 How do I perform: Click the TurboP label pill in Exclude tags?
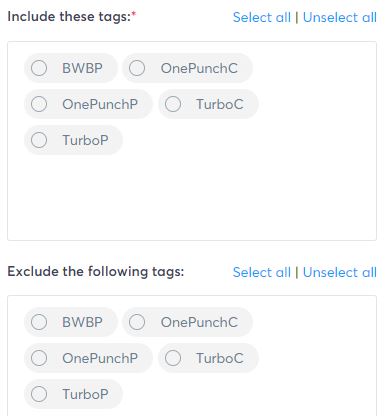coord(73,394)
